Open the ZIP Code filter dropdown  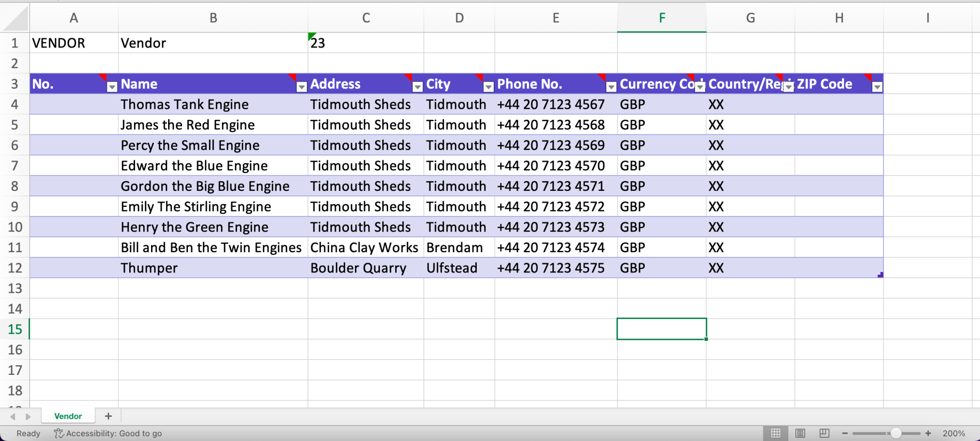pos(876,87)
